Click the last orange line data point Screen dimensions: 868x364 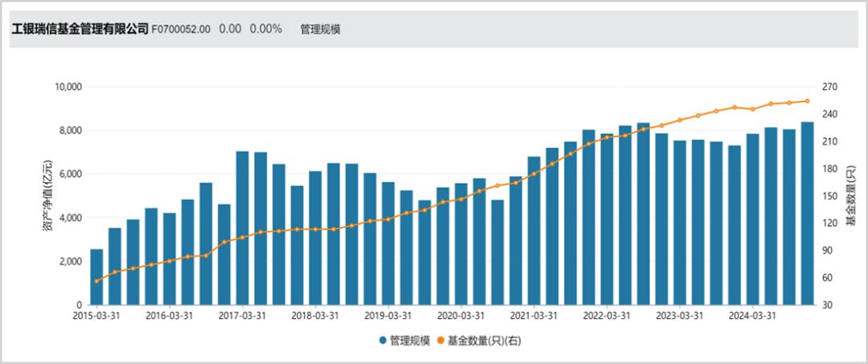click(x=808, y=101)
